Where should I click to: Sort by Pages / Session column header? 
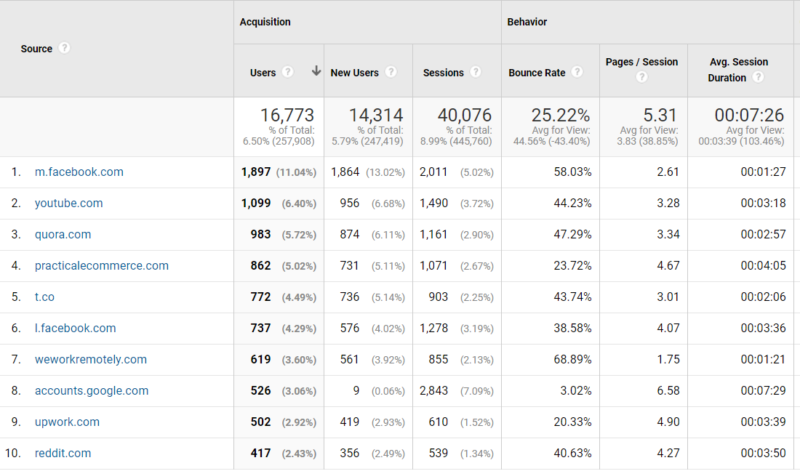(642, 62)
